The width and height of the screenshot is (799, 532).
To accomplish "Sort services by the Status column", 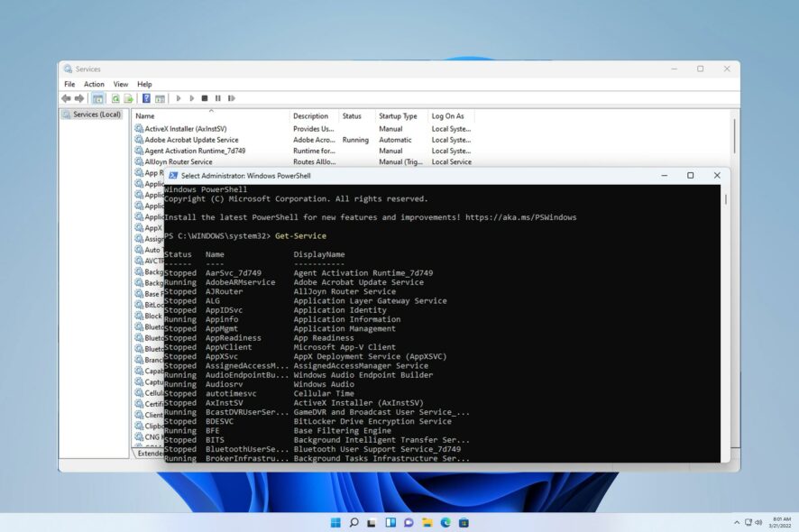I will click(354, 115).
